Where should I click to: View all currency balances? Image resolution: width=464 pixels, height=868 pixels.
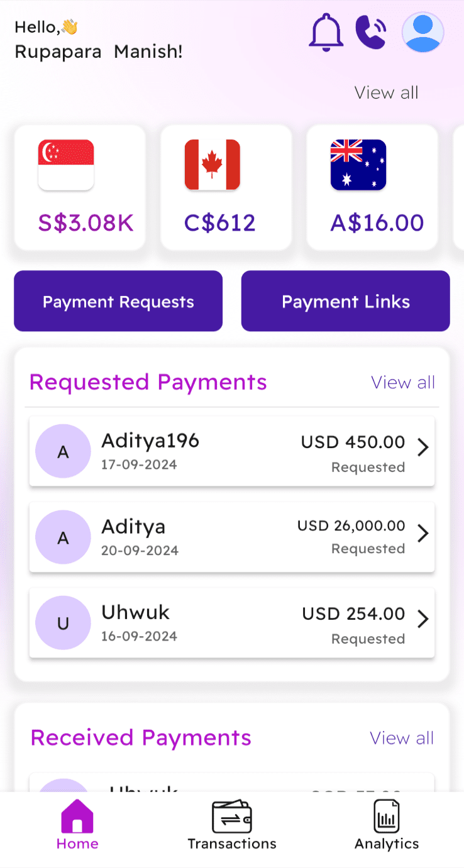tap(386, 93)
